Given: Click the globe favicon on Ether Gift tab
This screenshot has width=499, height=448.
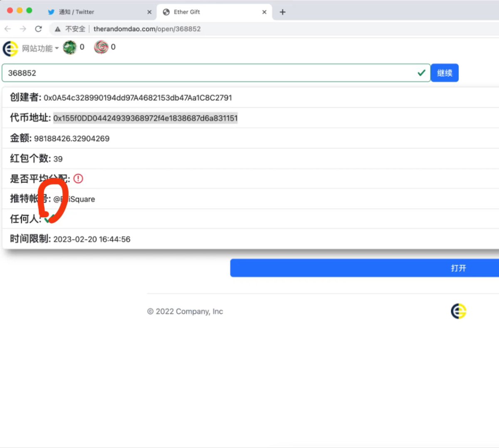Looking at the screenshot, I should (x=166, y=12).
